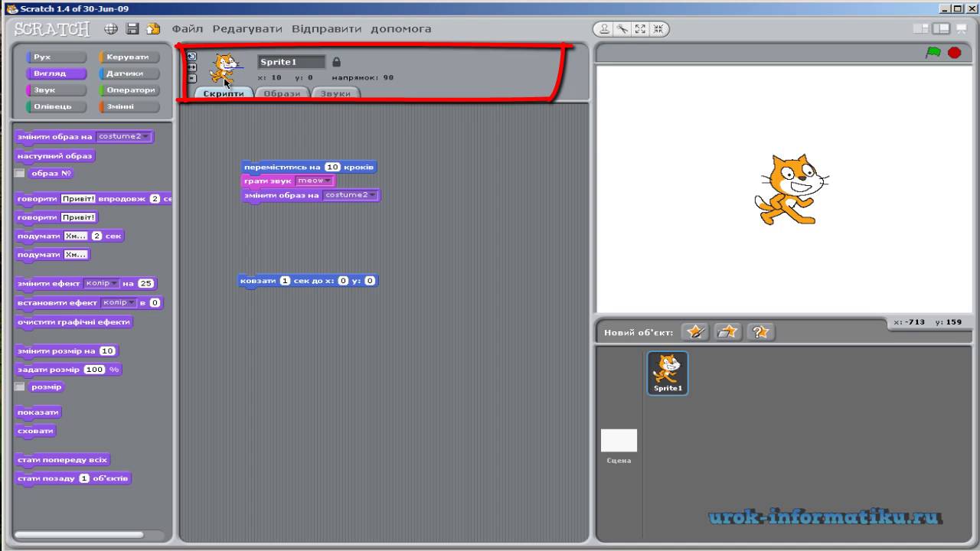
Task: Click the 'показати' block
Action: [x=38, y=412]
